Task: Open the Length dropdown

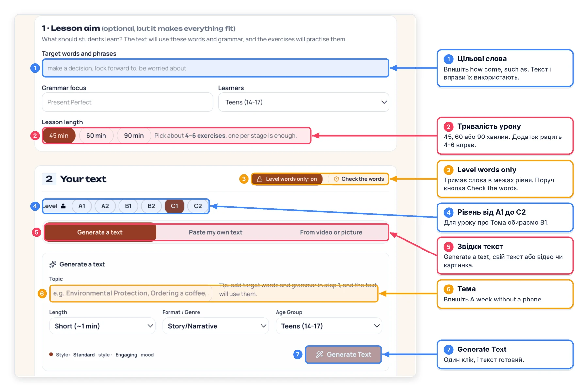Action: tap(102, 326)
